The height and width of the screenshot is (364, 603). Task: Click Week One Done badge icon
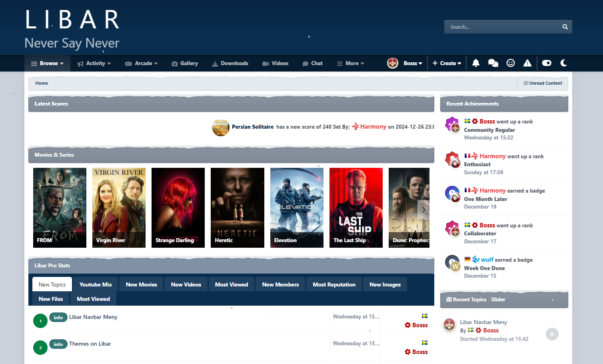coord(452,262)
